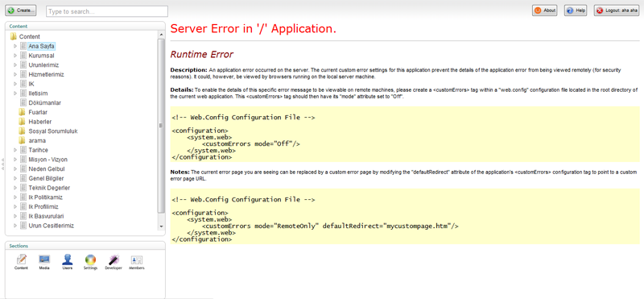Select Dökümanlar page node
This screenshot has height=299, width=644.
pyautogui.click(x=44, y=103)
